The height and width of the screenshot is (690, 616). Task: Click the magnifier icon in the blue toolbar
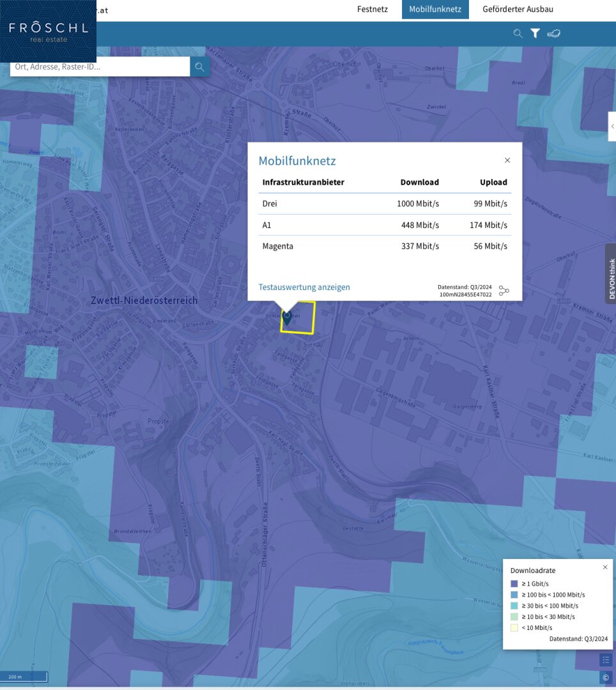point(518,34)
